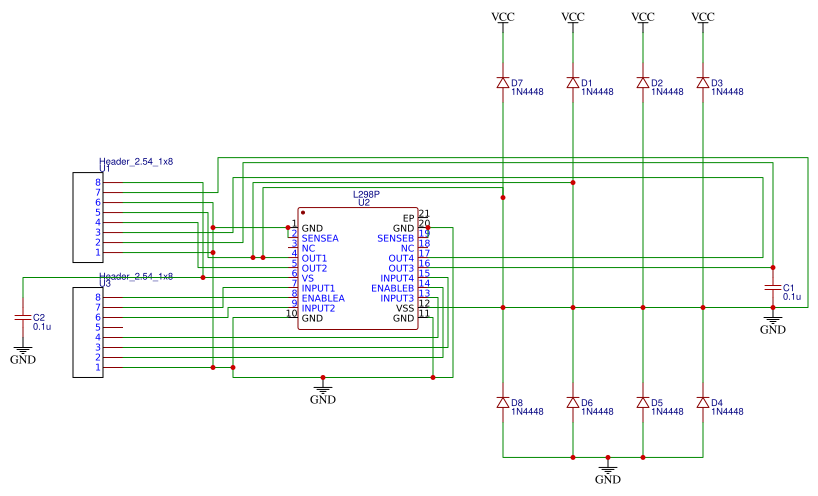Click pin number 21 on U2

pos(424,213)
